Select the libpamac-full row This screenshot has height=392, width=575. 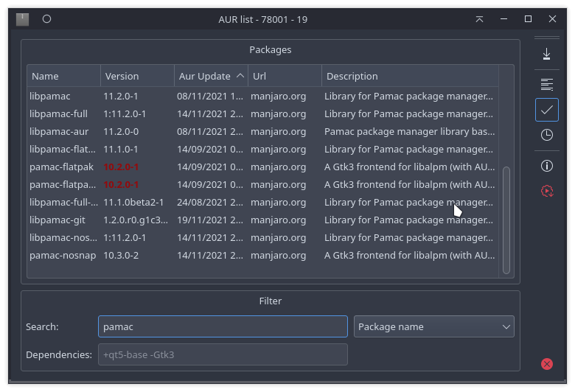pos(262,113)
